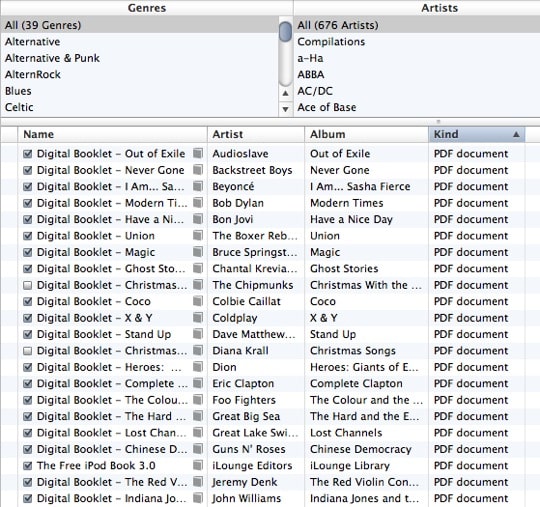Select Ace of Base in the Artists list

point(417,107)
